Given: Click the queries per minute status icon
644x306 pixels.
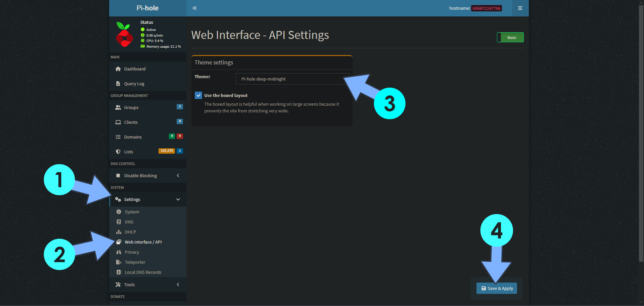Looking at the screenshot, I should pos(143,35).
